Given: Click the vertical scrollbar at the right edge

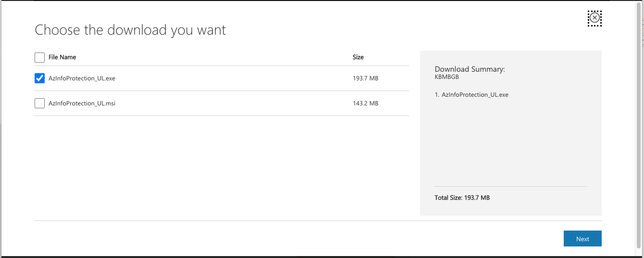Looking at the screenshot, I should click(639, 128).
